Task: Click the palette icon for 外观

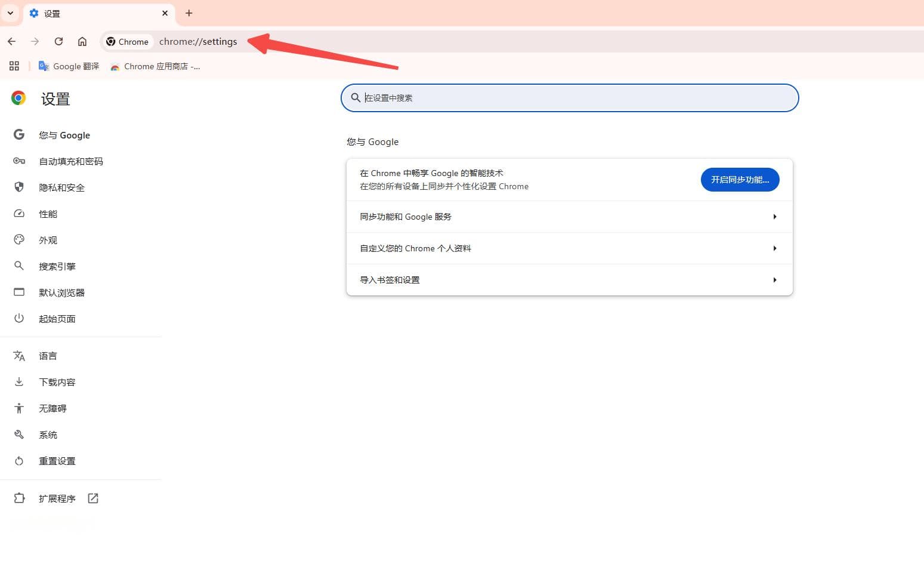Action: (x=19, y=240)
